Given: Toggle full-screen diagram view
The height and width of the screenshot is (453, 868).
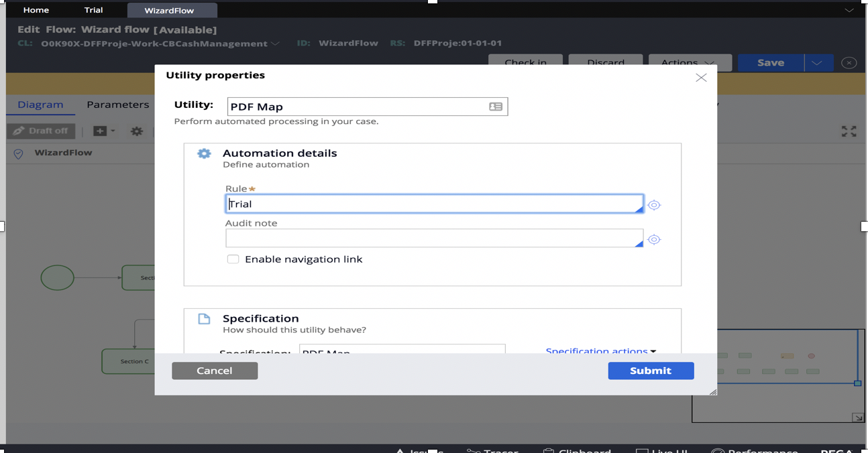Looking at the screenshot, I should [x=849, y=131].
